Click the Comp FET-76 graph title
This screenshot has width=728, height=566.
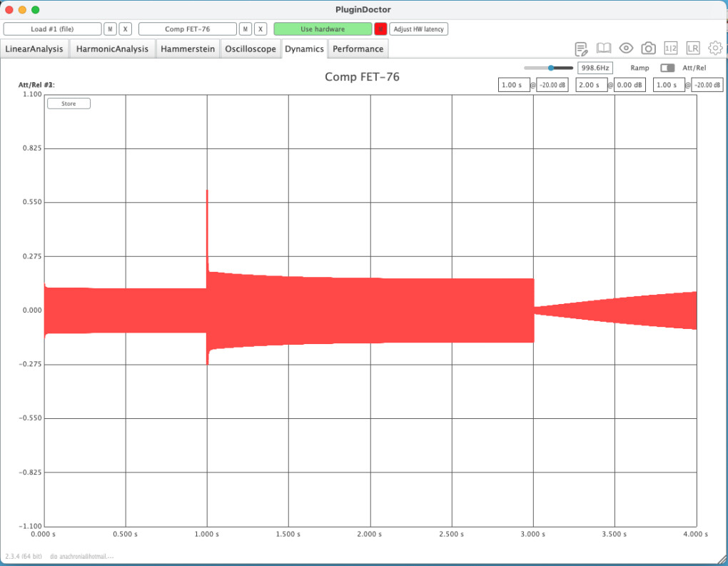[x=362, y=76]
